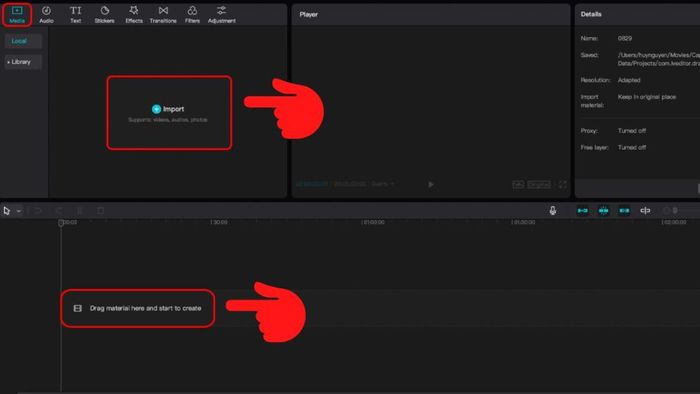Click the Player scope icon left of Original
The height and width of the screenshot is (394, 700).
click(518, 184)
